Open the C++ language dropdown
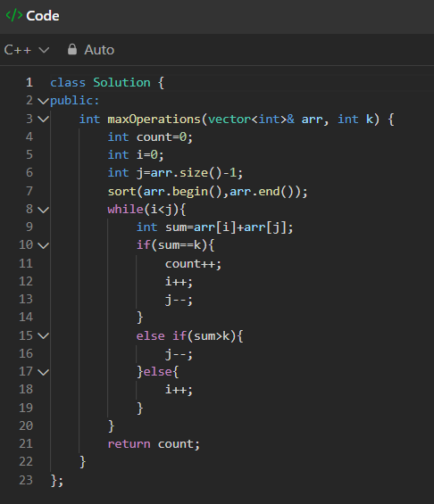Image resolution: width=434 pixels, height=504 pixels. click(27, 50)
